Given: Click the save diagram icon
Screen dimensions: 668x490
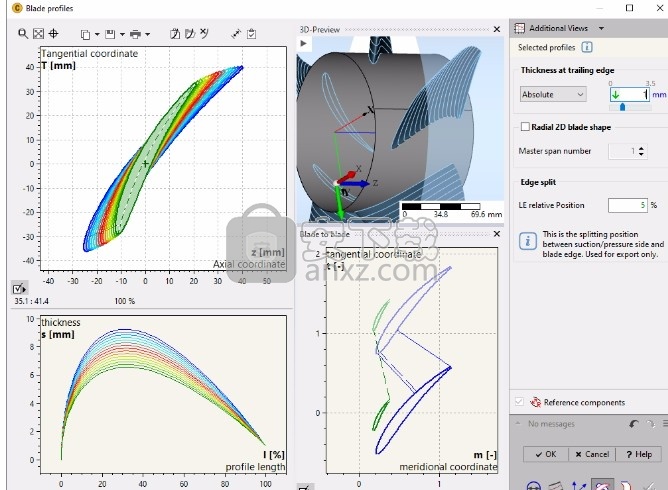Looking at the screenshot, I should (110, 34).
